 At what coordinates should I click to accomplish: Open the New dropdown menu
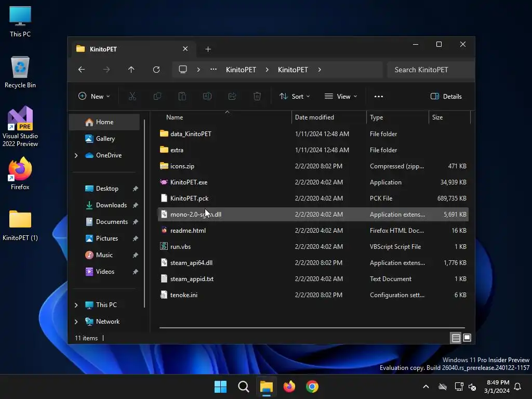point(94,96)
